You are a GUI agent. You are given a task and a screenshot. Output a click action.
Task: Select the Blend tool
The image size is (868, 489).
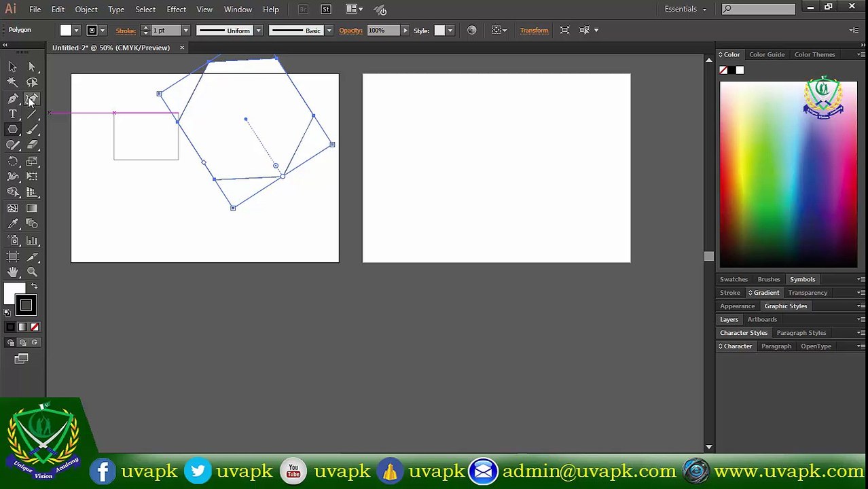click(x=32, y=223)
